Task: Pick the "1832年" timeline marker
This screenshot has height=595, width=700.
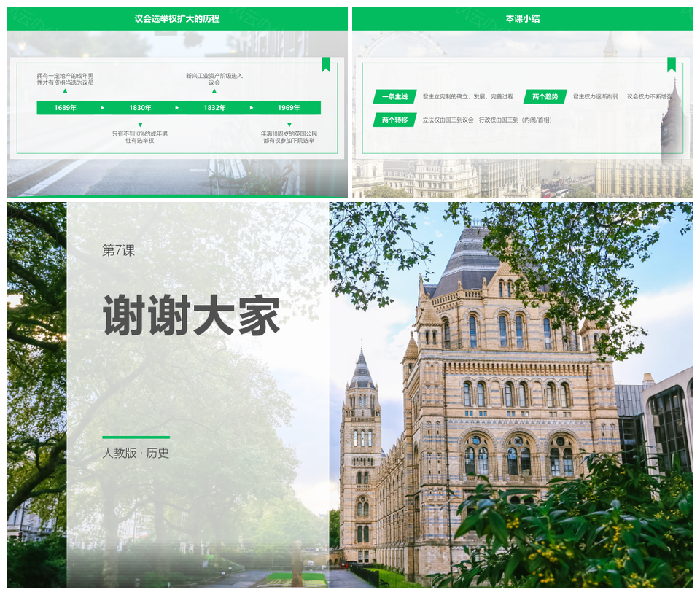Action: coord(214,108)
